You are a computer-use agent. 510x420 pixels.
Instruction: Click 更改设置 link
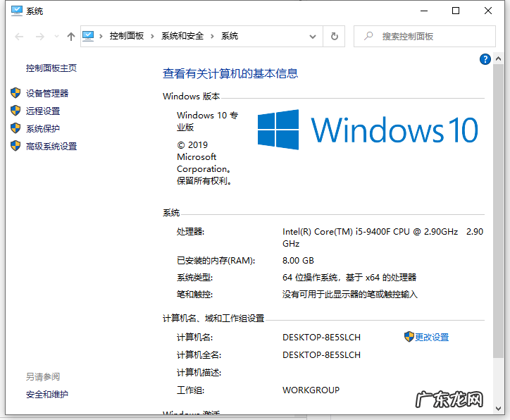click(x=432, y=337)
